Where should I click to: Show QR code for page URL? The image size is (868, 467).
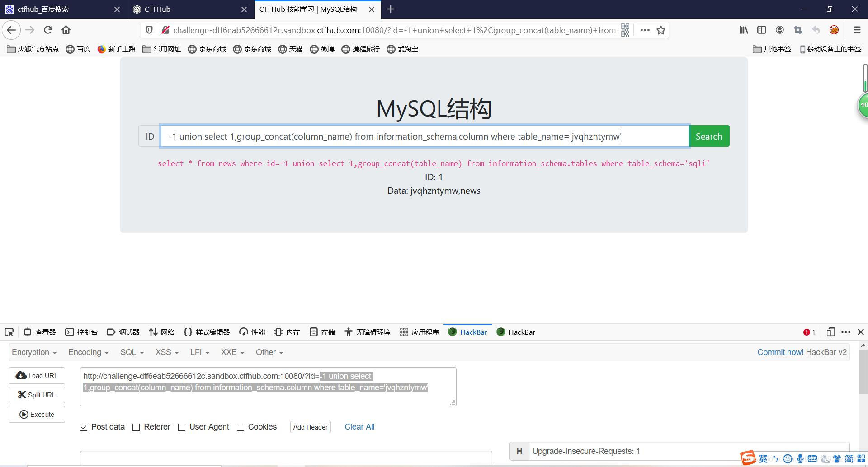pyautogui.click(x=625, y=30)
